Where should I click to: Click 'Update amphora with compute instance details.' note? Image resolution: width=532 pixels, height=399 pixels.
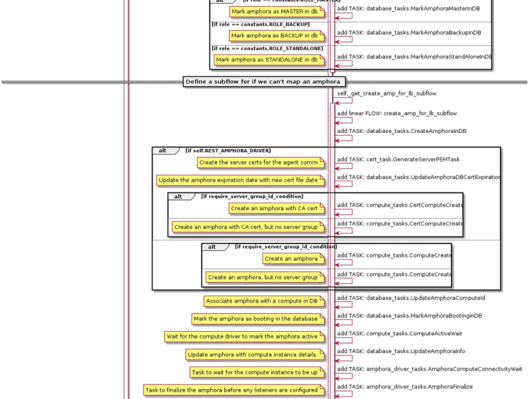pyautogui.click(x=255, y=354)
